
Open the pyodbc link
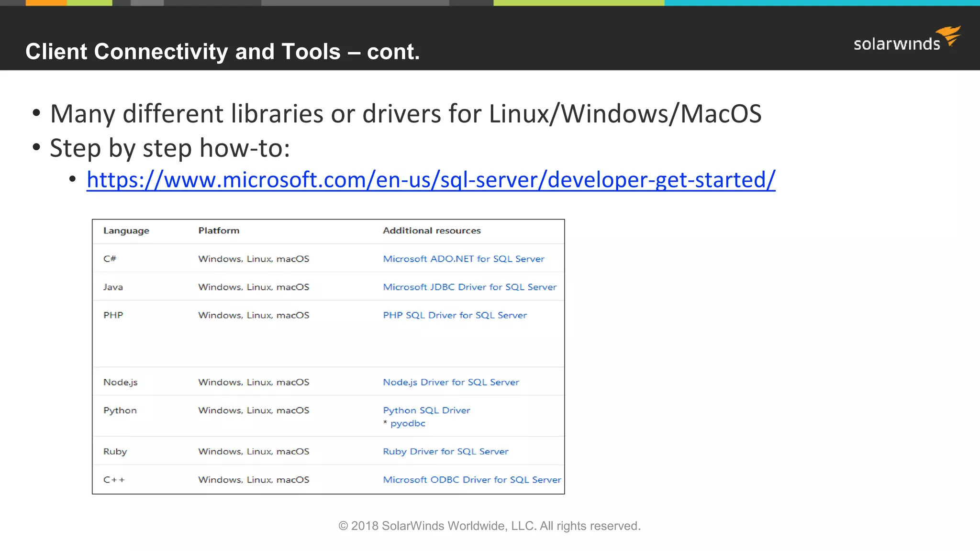pos(408,423)
